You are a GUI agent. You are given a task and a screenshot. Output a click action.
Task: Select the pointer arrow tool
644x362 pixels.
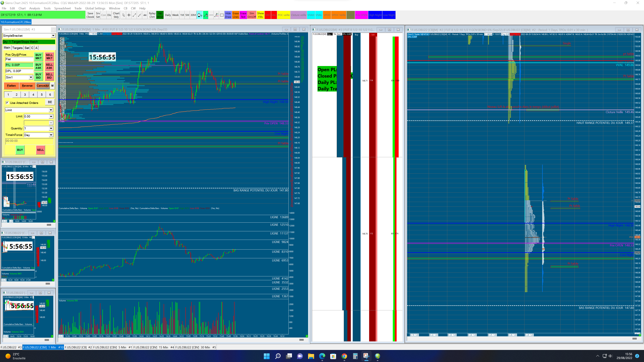coord(123,15)
